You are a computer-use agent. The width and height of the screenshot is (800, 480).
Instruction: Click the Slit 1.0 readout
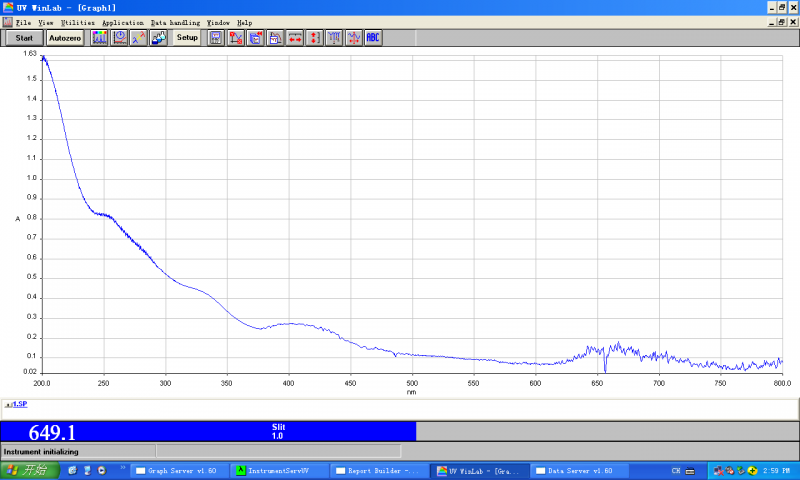tap(278, 432)
